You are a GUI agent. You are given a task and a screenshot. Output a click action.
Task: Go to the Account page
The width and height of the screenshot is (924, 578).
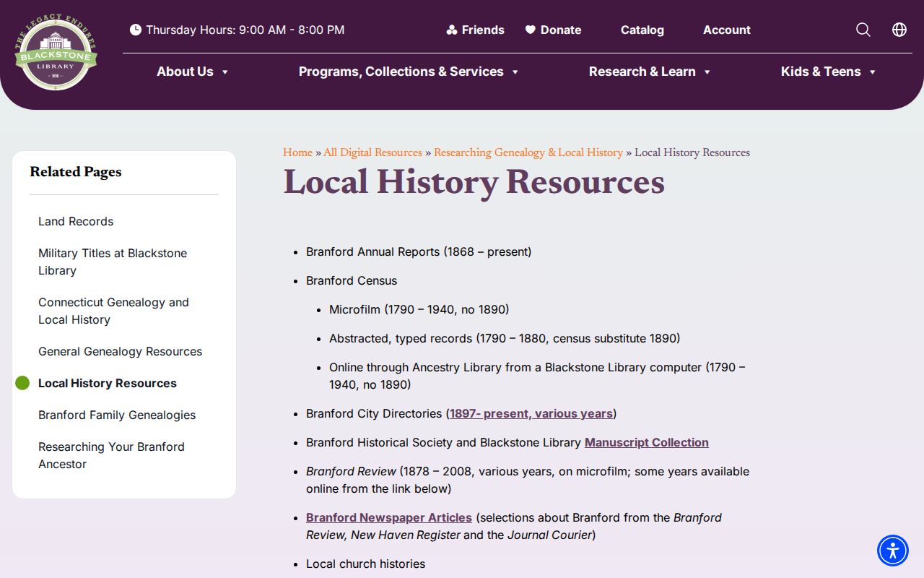[x=727, y=30]
